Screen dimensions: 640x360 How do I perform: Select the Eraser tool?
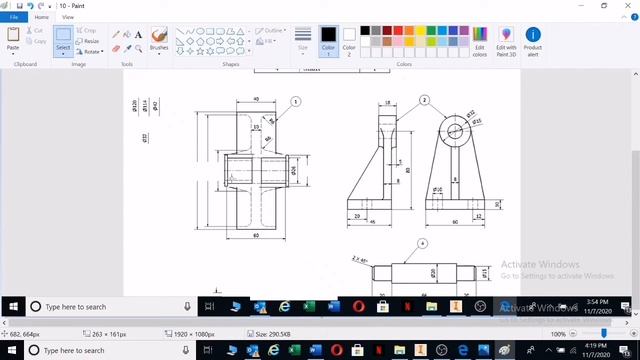116,49
